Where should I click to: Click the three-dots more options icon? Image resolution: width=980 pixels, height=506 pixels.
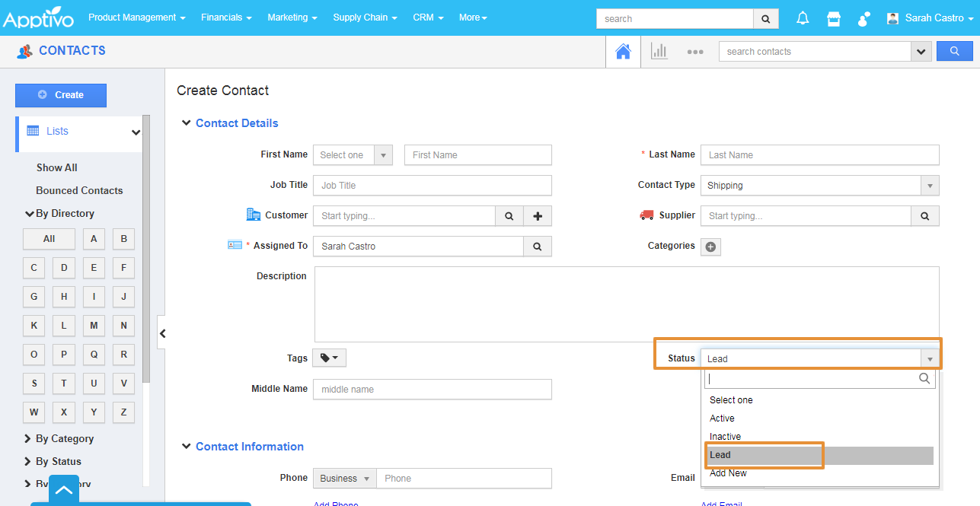[x=694, y=53]
